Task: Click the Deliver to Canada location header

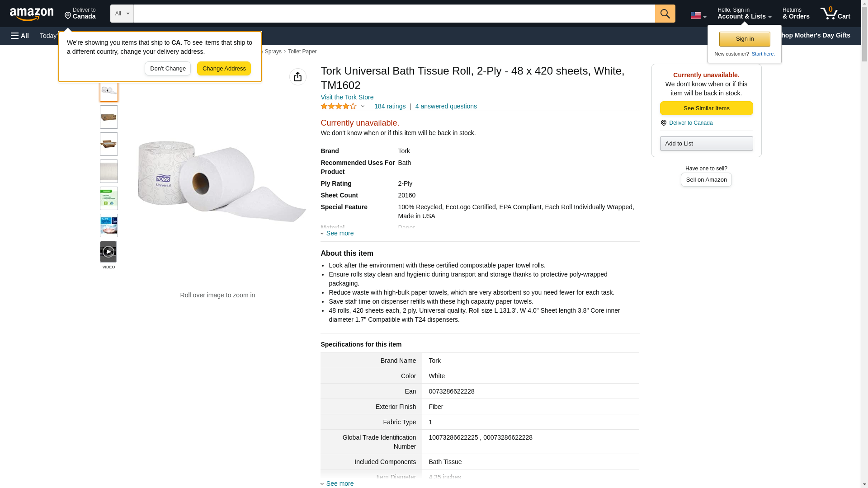Action: 80,14
